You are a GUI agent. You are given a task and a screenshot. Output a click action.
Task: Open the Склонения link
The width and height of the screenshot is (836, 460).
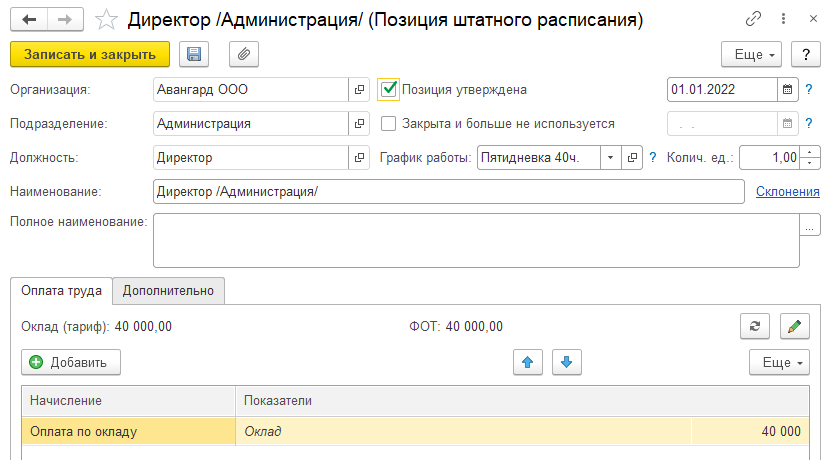click(x=787, y=191)
